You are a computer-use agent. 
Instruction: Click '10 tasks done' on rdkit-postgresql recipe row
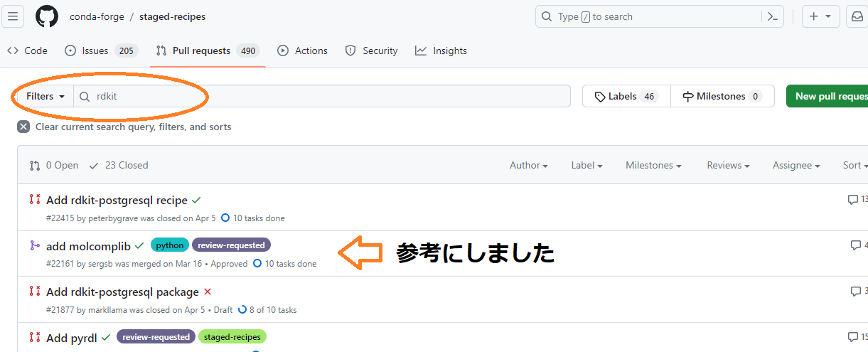tap(252, 218)
